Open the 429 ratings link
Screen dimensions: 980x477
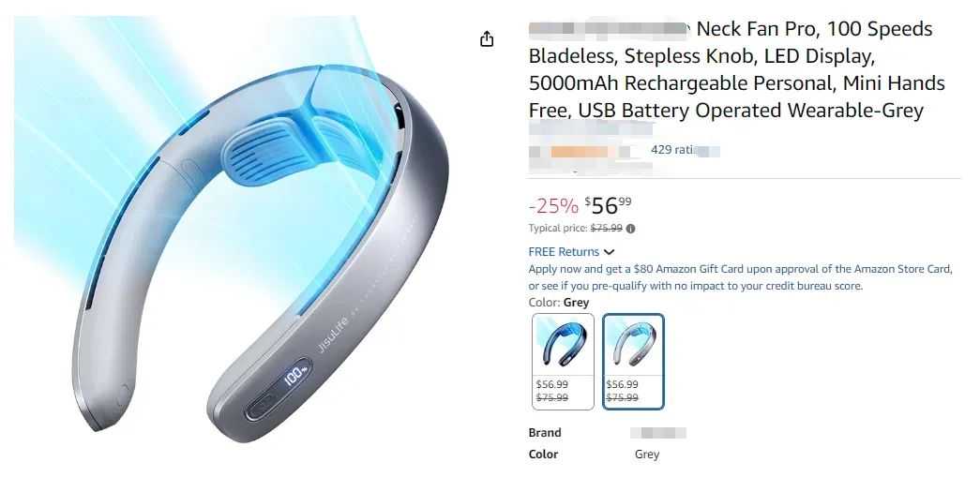point(685,150)
